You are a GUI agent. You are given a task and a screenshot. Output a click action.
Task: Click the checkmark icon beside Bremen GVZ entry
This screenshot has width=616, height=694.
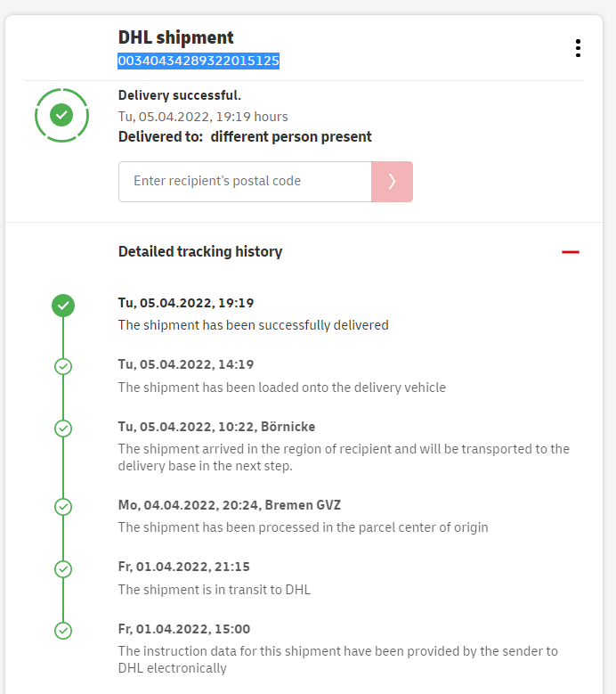point(63,507)
